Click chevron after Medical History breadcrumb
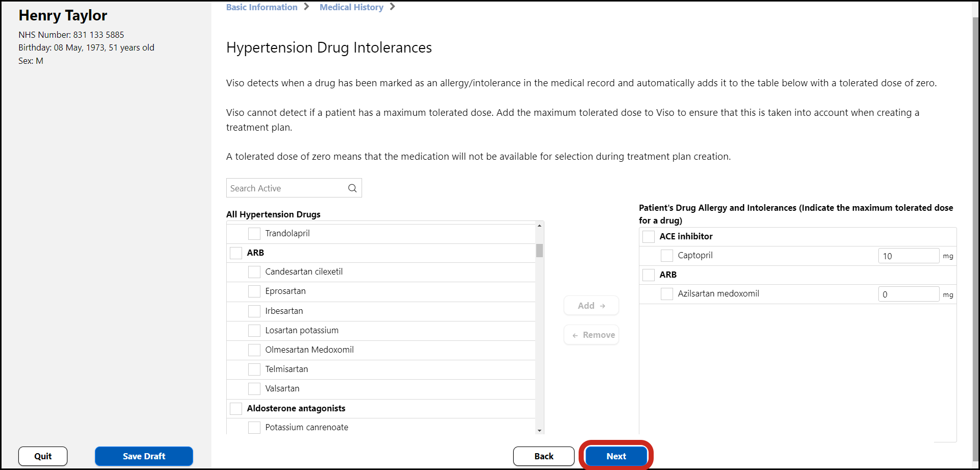Image resolution: width=980 pixels, height=470 pixels. [x=392, y=7]
